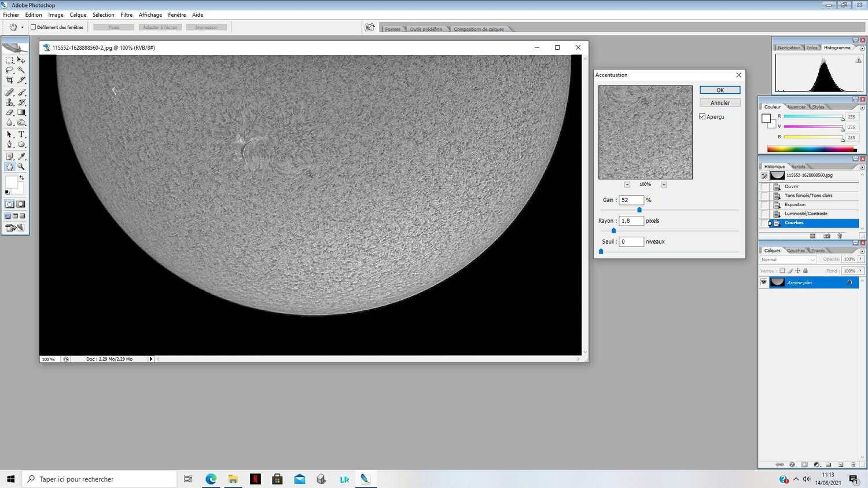Select the History Brush tool
The width and height of the screenshot is (868, 488).
click(x=21, y=102)
